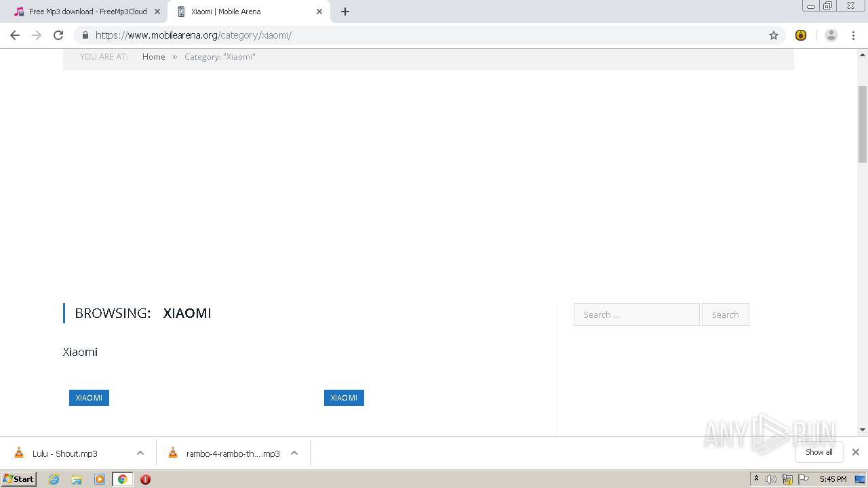
Task: Open downloaded file Lulu - Shout.mp3
Action: coord(64,453)
